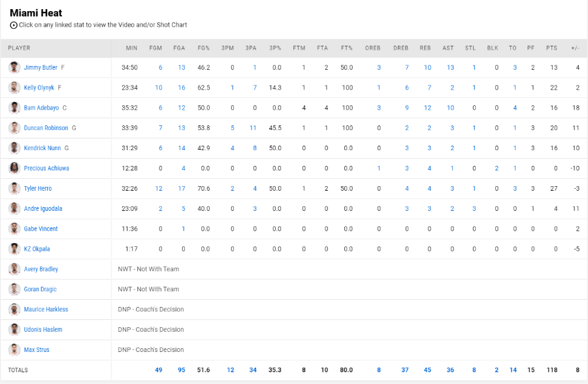View Precious Achiuwa's 2 blocks

click(497, 168)
